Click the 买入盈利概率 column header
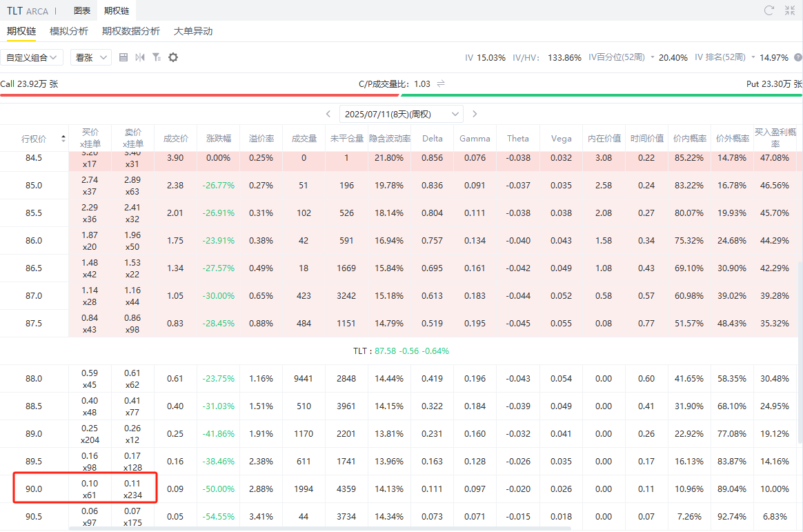The width and height of the screenshot is (803, 532). point(775,138)
